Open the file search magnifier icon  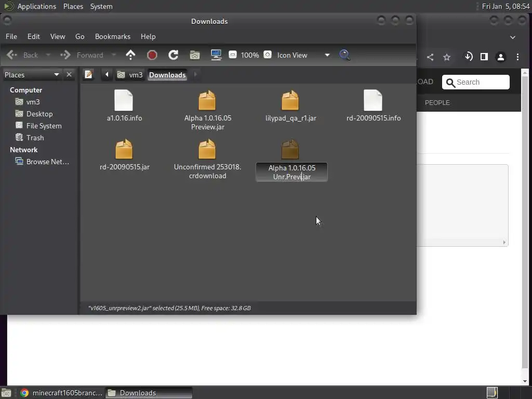(x=345, y=55)
